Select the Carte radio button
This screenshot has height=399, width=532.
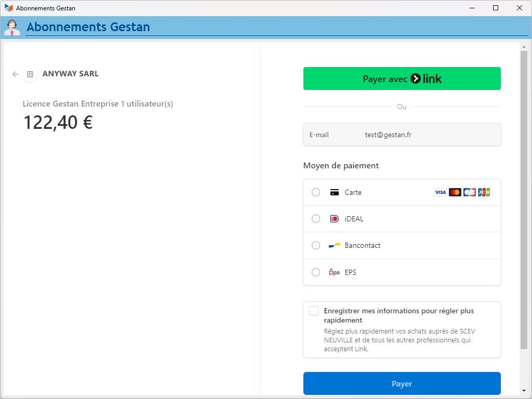[316, 192]
